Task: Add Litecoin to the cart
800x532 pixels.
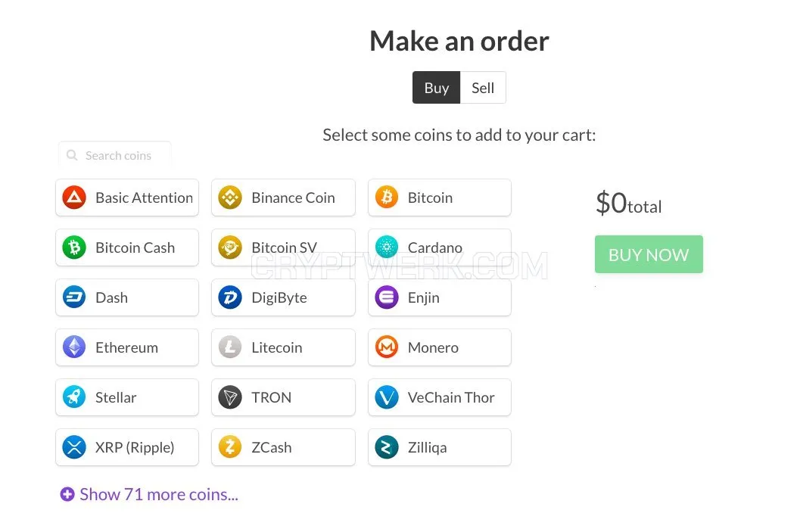Action: coord(283,347)
